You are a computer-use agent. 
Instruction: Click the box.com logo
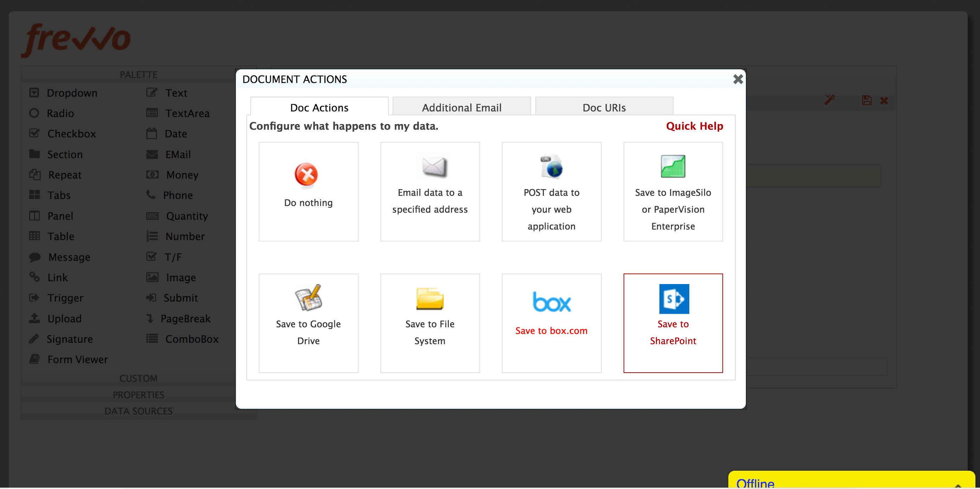pos(552,303)
